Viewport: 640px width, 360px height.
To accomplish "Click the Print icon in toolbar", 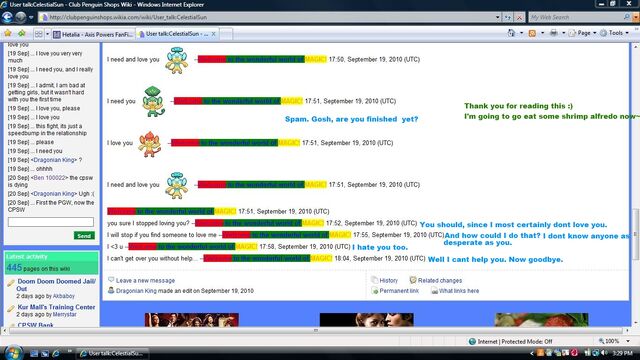I will 553,33.
